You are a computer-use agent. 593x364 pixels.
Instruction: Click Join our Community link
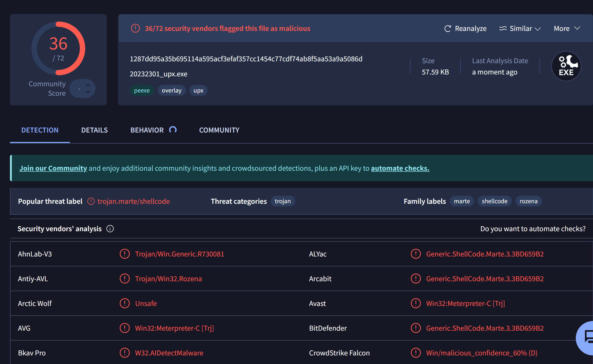(53, 168)
